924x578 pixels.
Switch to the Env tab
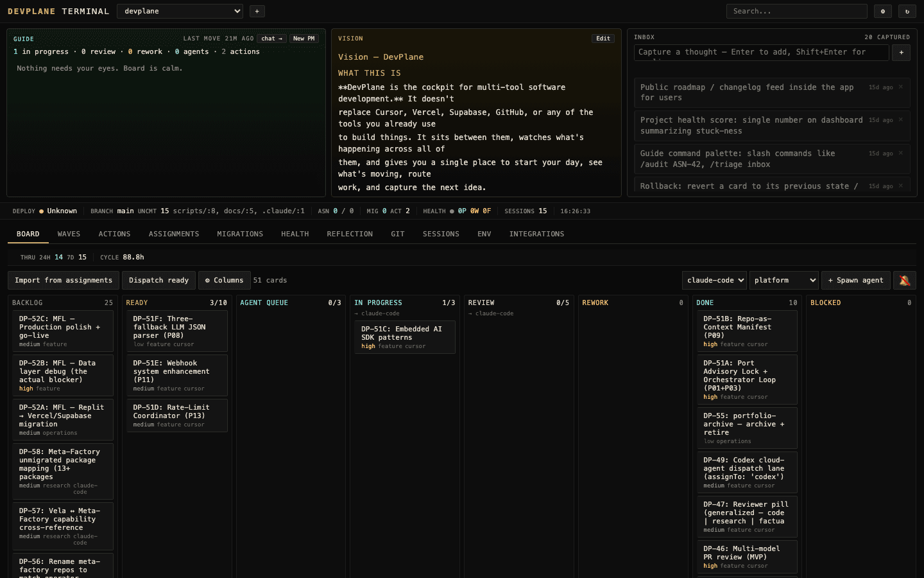click(x=484, y=234)
